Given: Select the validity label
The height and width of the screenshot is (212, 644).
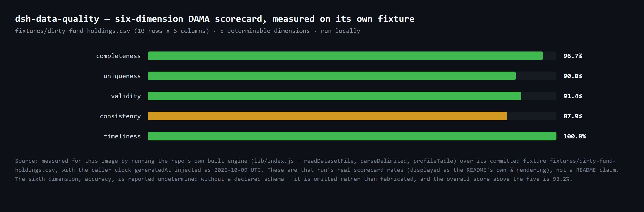Looking at the screenshot, I should pyautogui.click(x=126, y=96).
